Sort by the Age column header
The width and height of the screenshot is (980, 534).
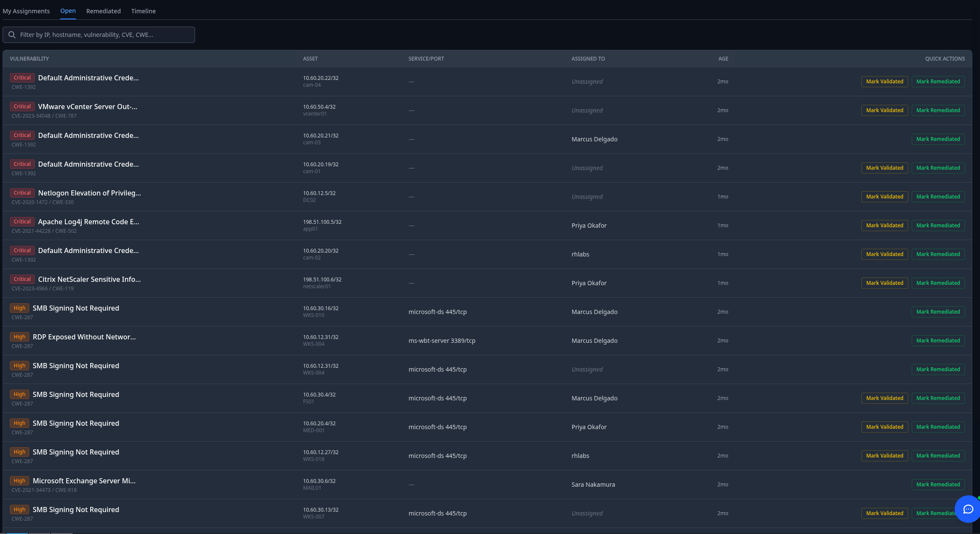tap(723, 59)
